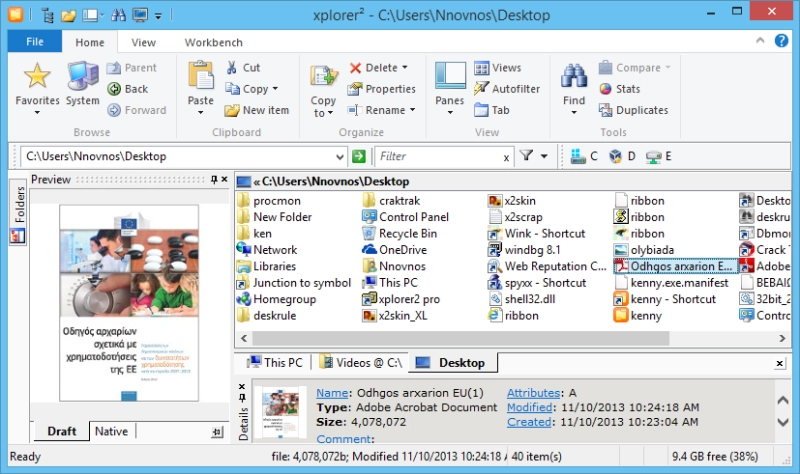The width and height of the screenshot is (800, 474).
Task: Select the Videos @ C:\ tab
Action: click(x=361, y=363)
